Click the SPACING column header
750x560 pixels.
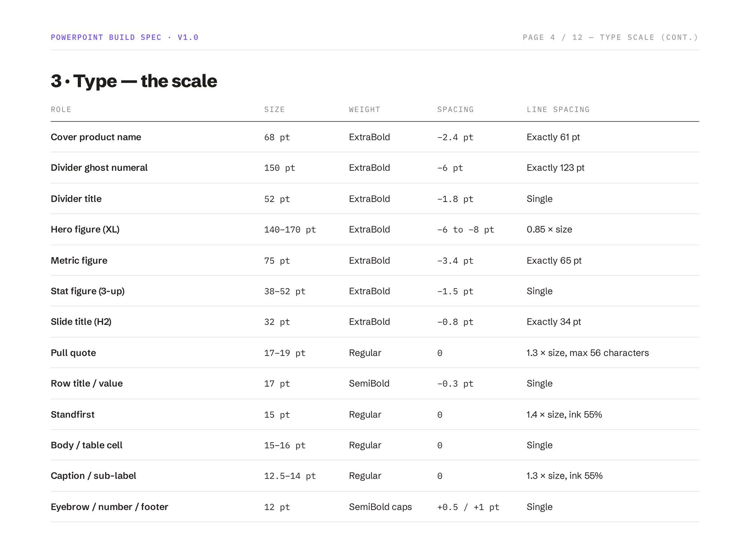click(x=455, y=110)
